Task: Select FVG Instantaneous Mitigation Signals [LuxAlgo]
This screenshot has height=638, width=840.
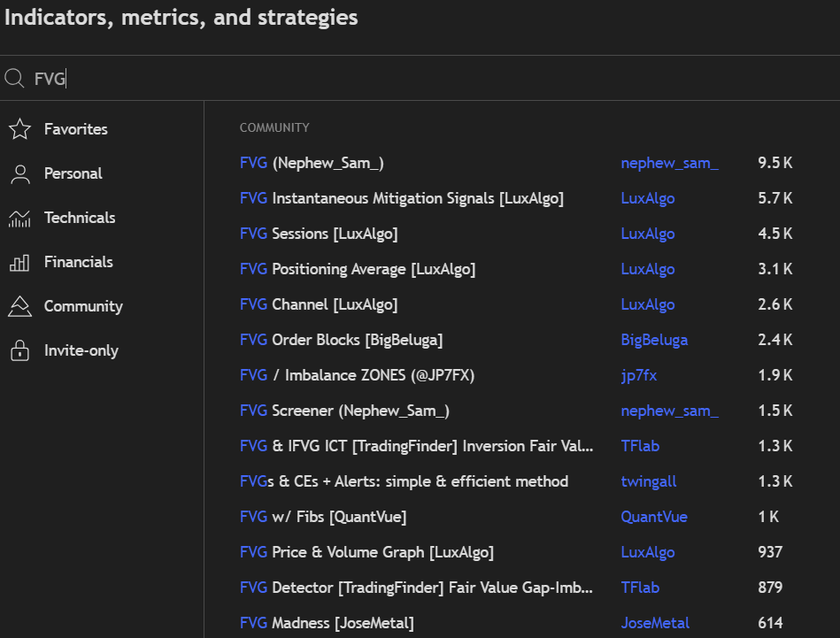Action: 402,198
